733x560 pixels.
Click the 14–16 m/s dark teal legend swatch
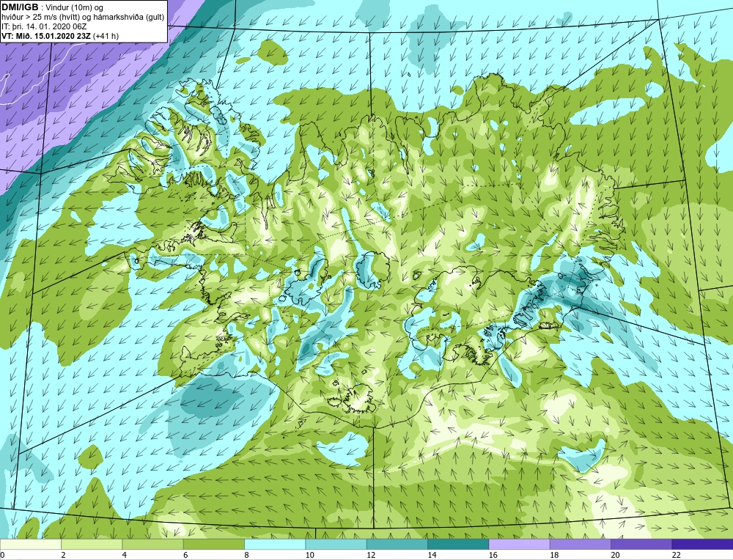pos(458,544)
